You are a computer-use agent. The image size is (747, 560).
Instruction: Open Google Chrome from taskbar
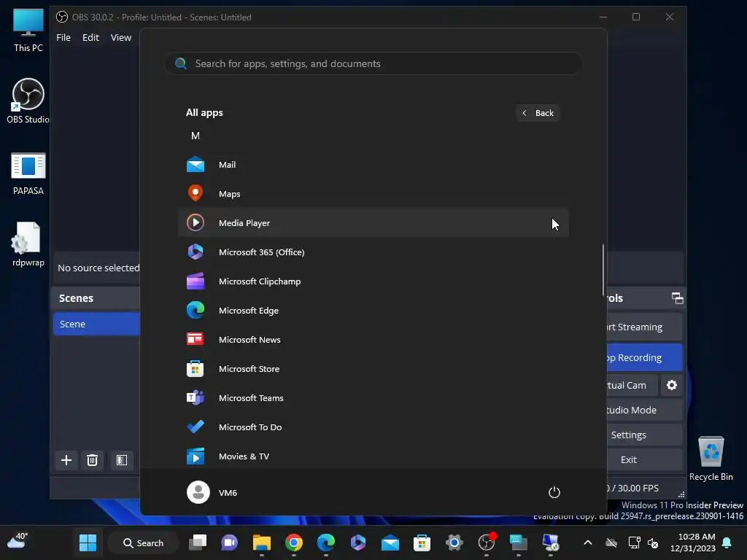(x=294, y=542)
